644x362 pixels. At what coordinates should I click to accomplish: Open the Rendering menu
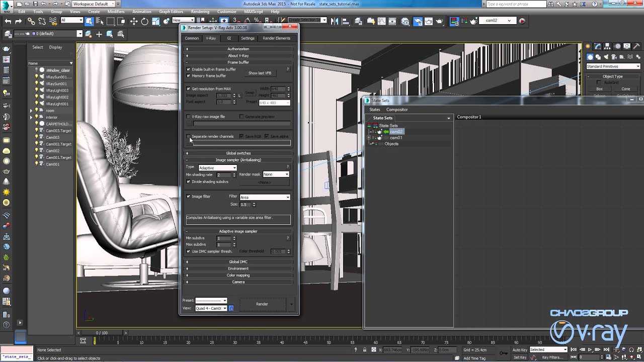(x=200, y=12)
